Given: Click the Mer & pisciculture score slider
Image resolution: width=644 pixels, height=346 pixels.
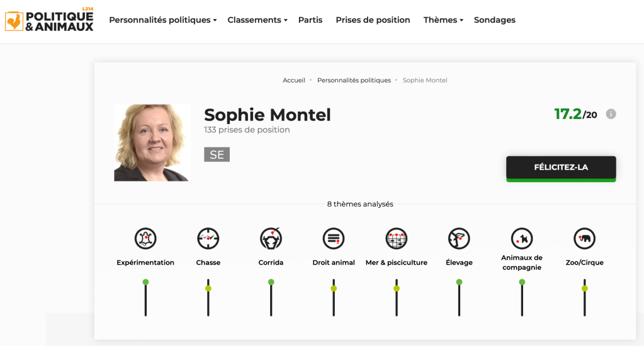Looking at the screenshot, I should coord(397,297).
